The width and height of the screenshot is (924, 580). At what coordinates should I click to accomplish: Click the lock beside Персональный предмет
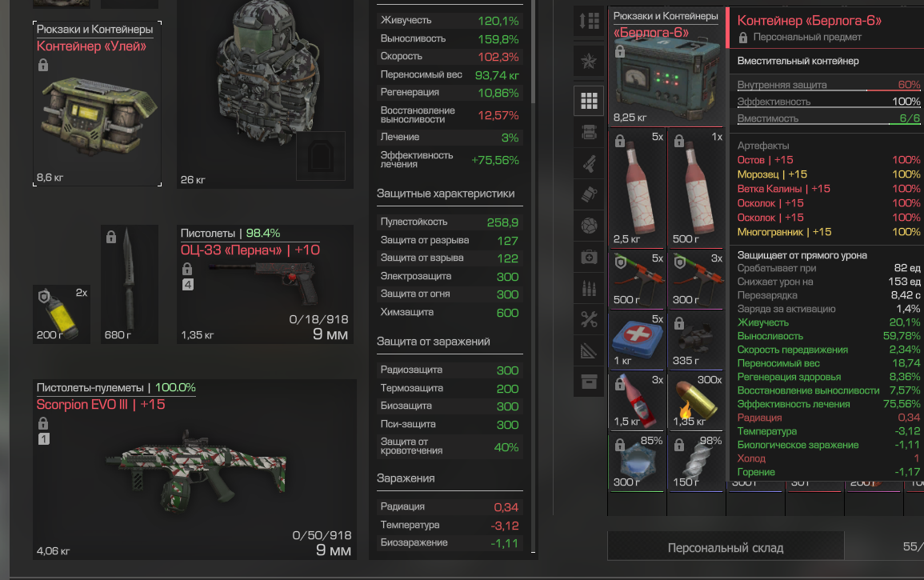coord(743,37)
